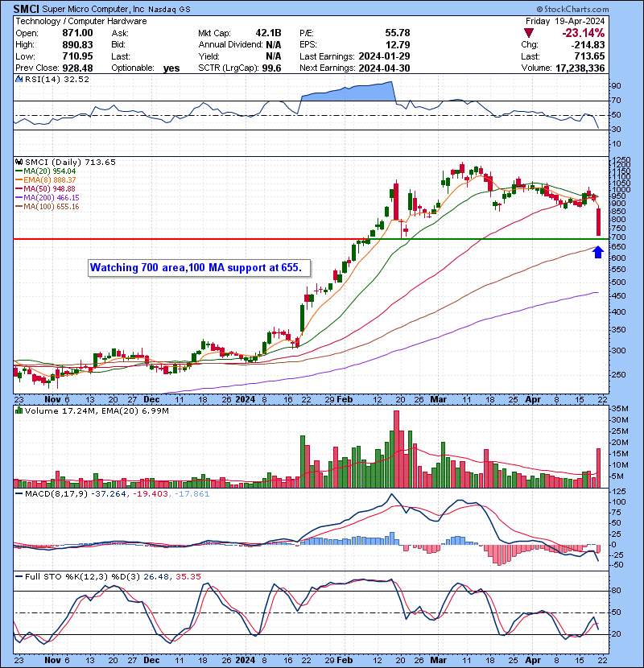644x668 pixels.
Task: Click the RSI 90 axis label
Action: 617,86
